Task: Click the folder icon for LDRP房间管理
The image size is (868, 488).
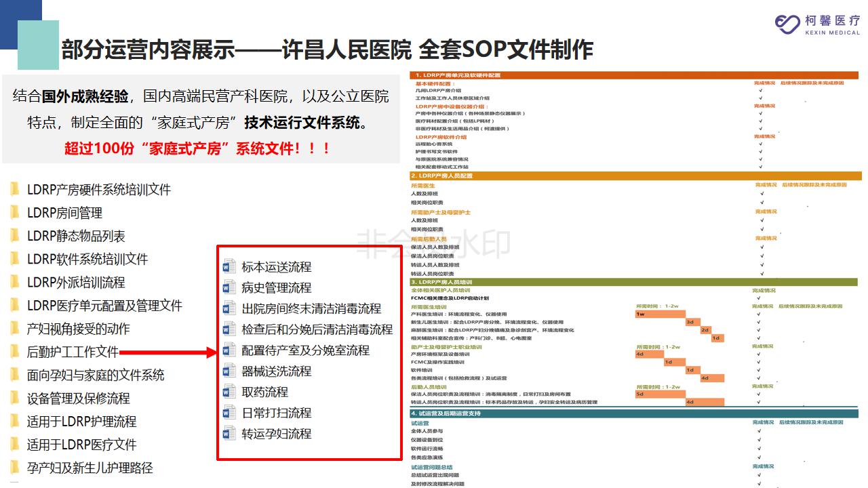Action: (14, 213)
